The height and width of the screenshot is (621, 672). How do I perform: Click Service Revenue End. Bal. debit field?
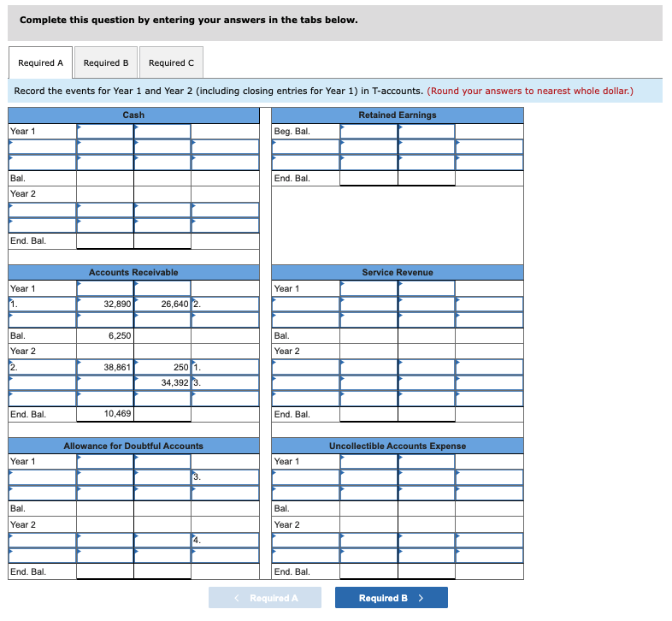coord(368,414)
